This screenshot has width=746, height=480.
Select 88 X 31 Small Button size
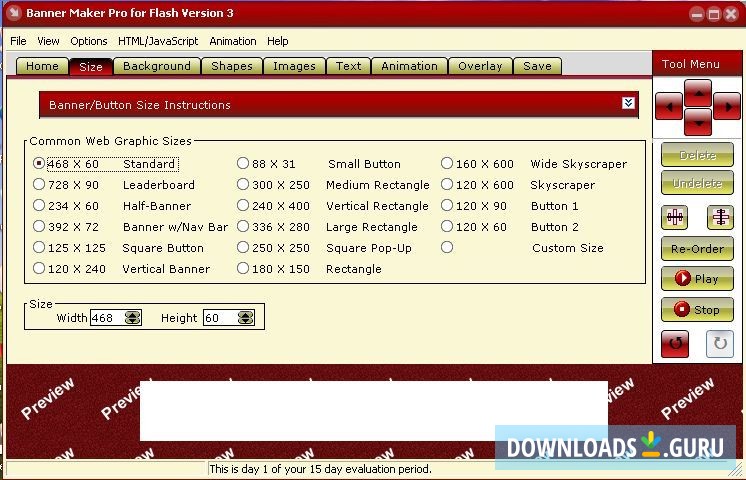[x=319, y=164]
